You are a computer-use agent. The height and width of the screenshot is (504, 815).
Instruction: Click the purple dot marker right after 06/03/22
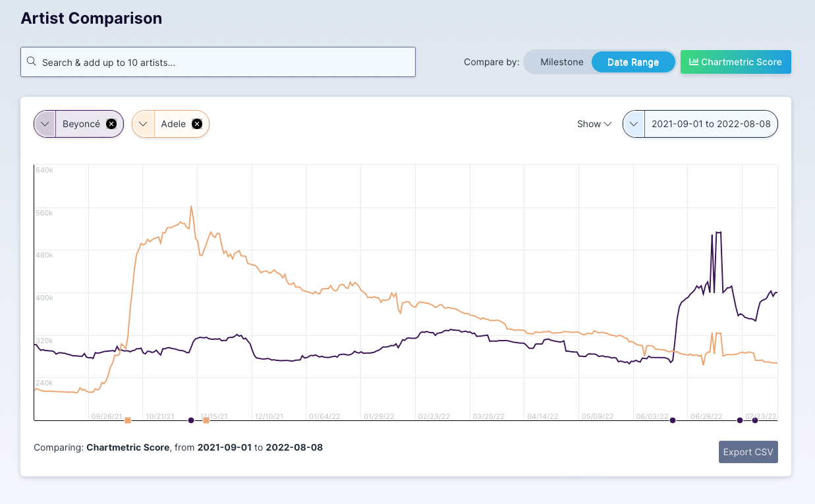673,420
